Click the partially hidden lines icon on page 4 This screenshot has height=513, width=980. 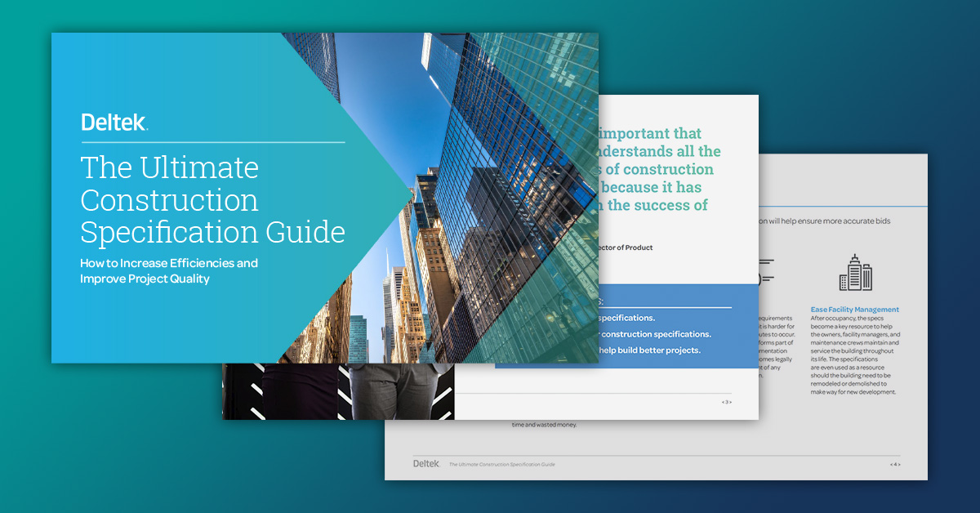766,272
